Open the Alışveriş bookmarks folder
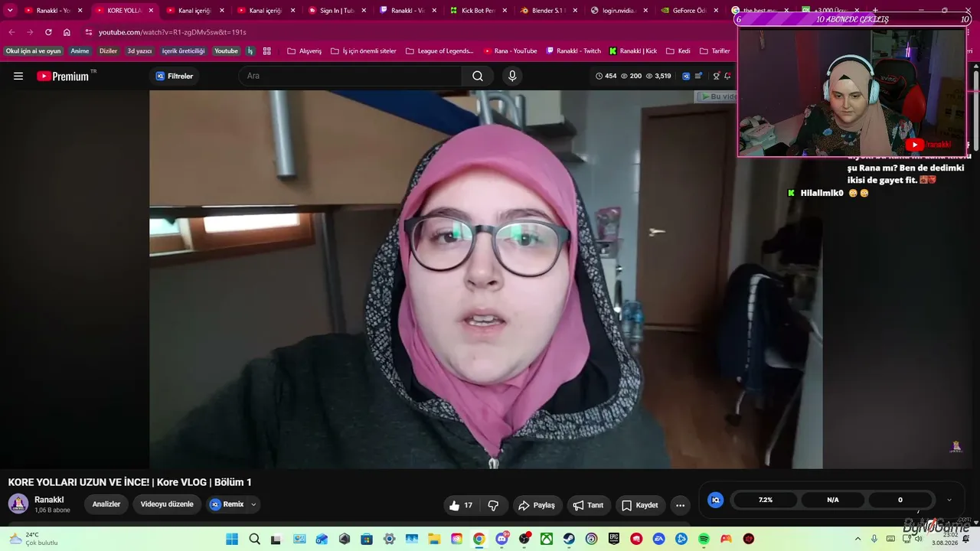 (x=304, y=51)
